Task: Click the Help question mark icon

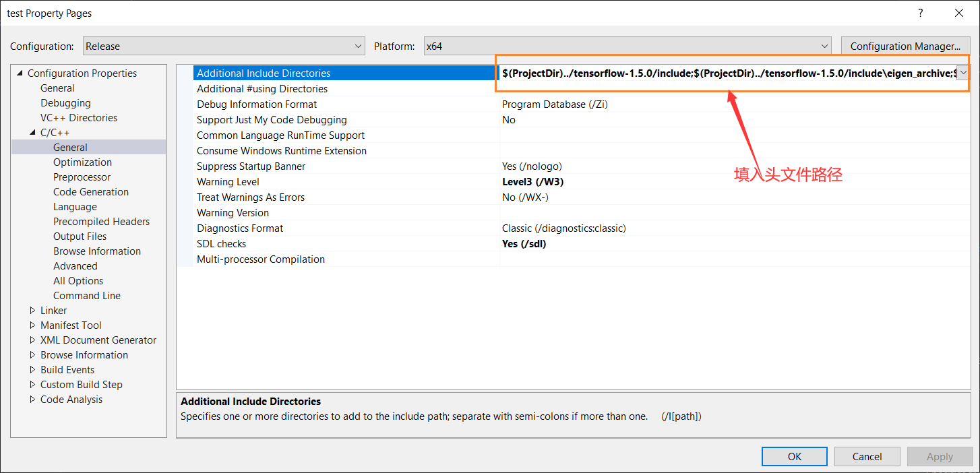Action: pyautogui.click(x=921, y=13)
